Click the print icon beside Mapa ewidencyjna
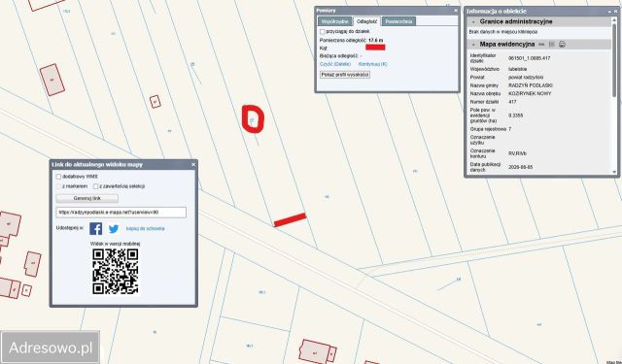 coord(562,45)
